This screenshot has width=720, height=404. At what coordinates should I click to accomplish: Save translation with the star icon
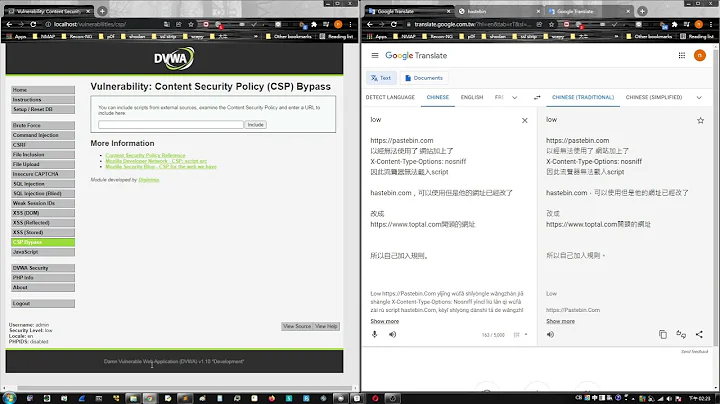pyautogui.click(x=700, y=120)
